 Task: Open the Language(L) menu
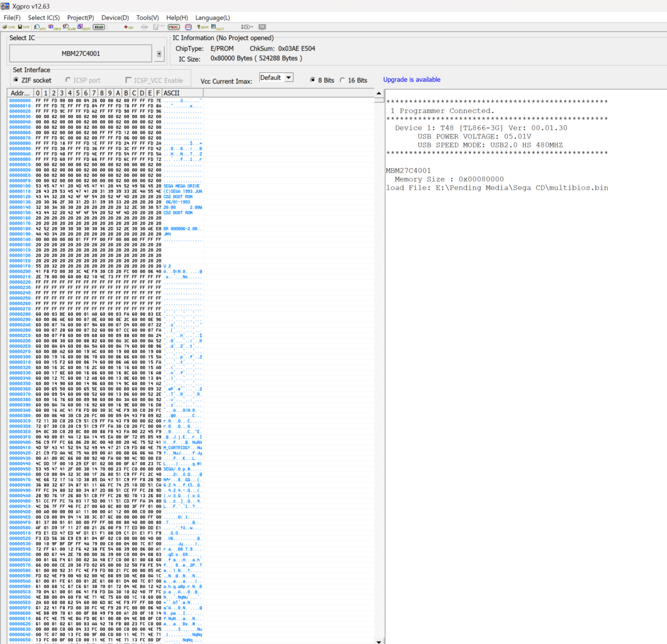pos(212,18)
